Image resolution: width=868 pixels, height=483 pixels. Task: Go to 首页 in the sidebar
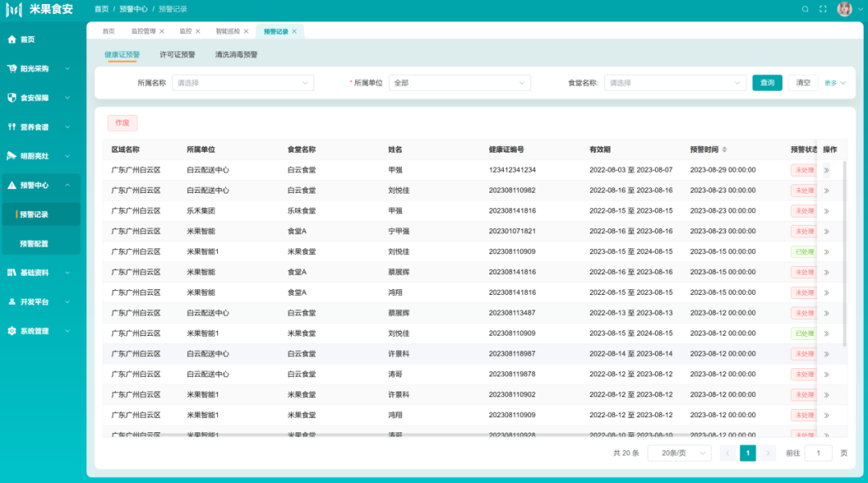[42, 39]
